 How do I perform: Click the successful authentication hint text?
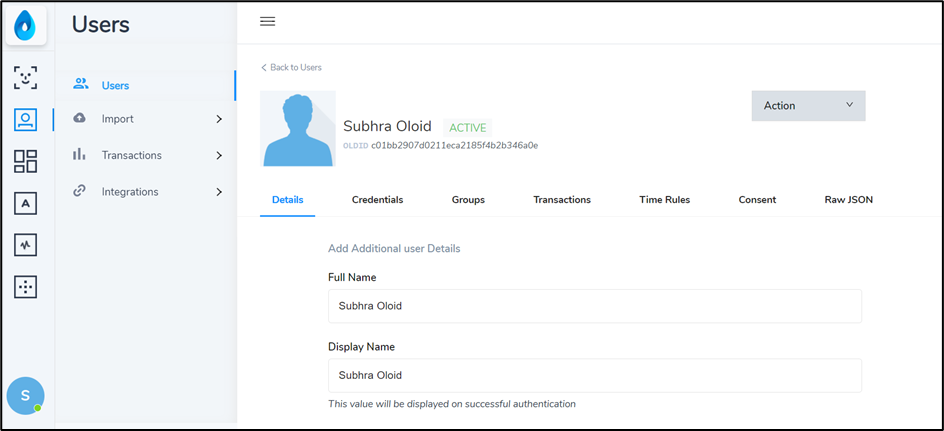452,403
